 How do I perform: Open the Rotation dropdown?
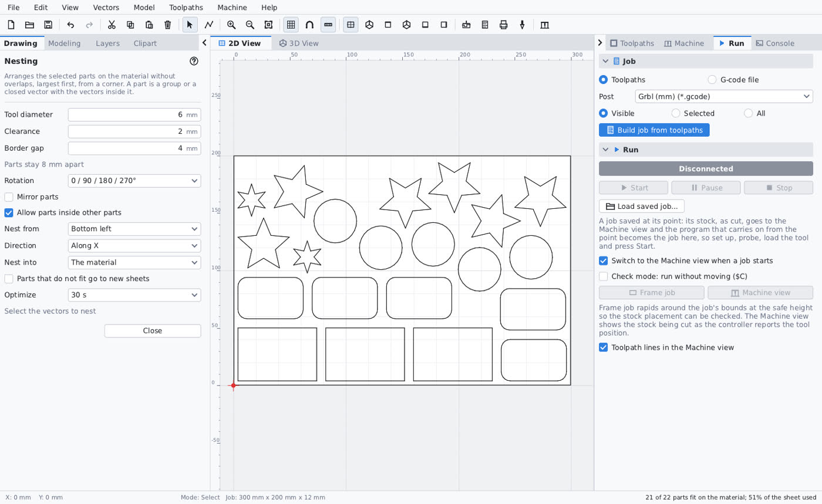(x=134, y=181)
